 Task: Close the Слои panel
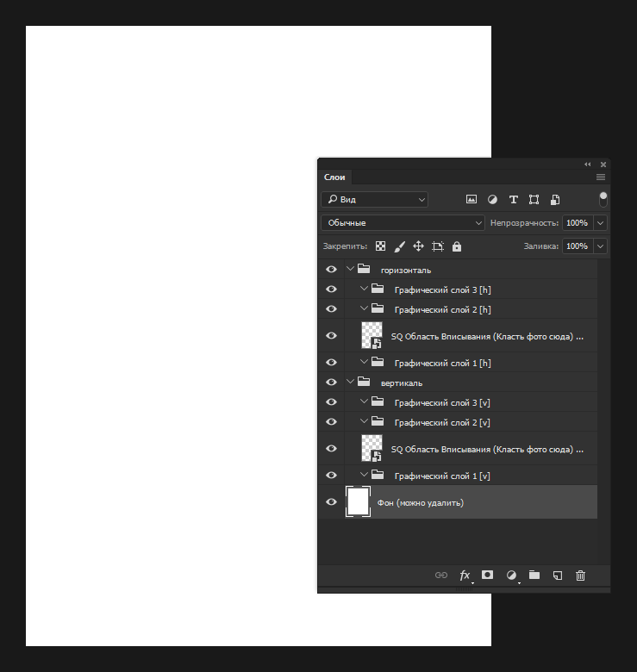click(x=603, y=165)
